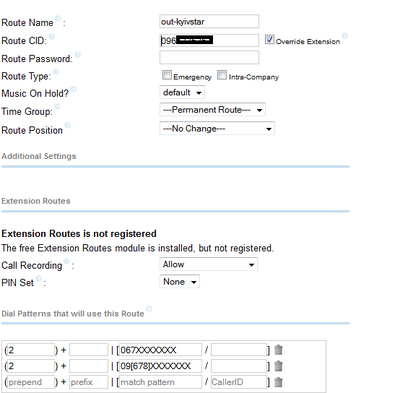This screenshot has height=393, width=400.
Task: Show help icon beside Override Extension
Action: coord(345,36)
